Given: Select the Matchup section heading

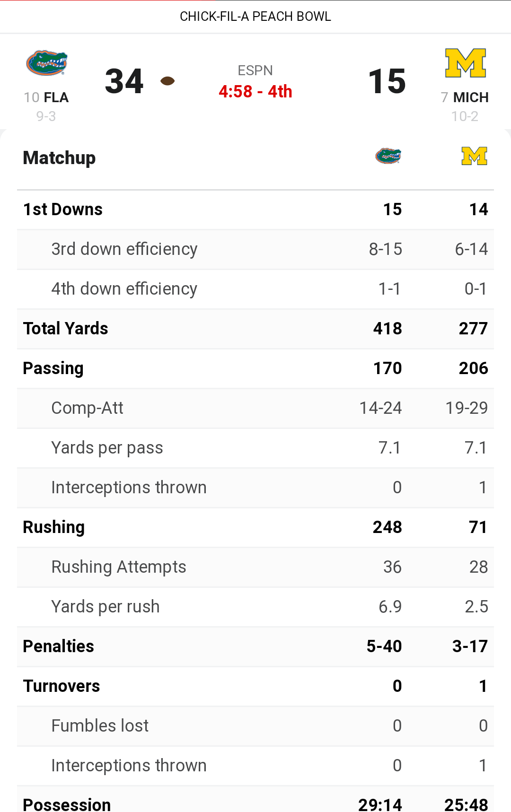Looking at the screenshot, I should coord(60,158).
